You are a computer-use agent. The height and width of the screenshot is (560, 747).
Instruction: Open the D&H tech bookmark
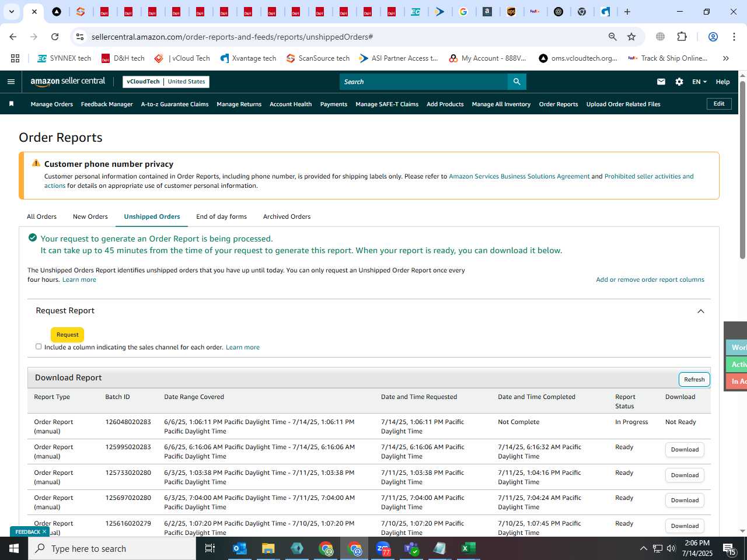123,58
